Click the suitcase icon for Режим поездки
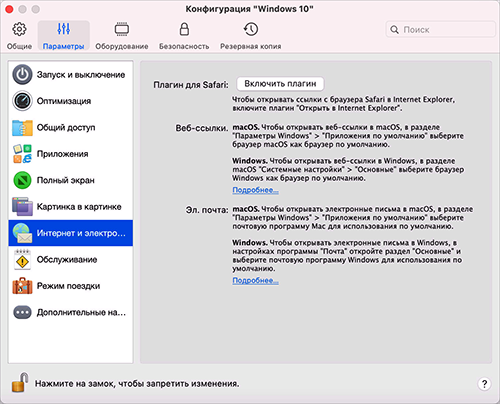 click(x=22, y=286)
